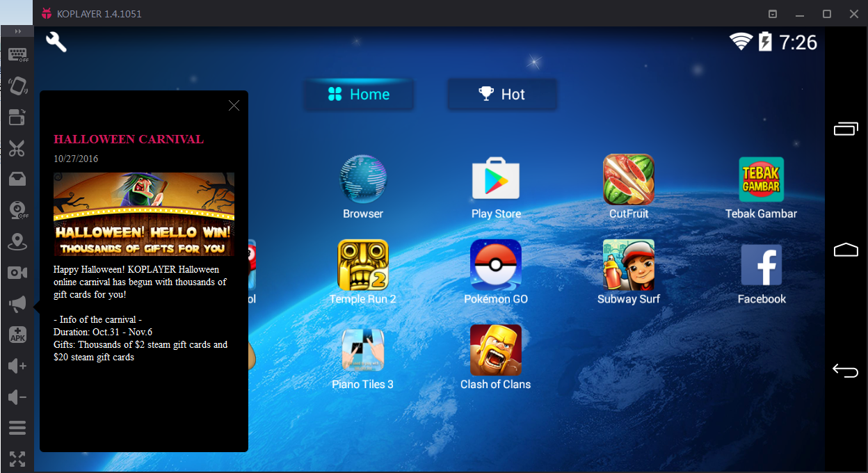
Task: Close the Halloween Carnival popup
Action: (234, 105)
